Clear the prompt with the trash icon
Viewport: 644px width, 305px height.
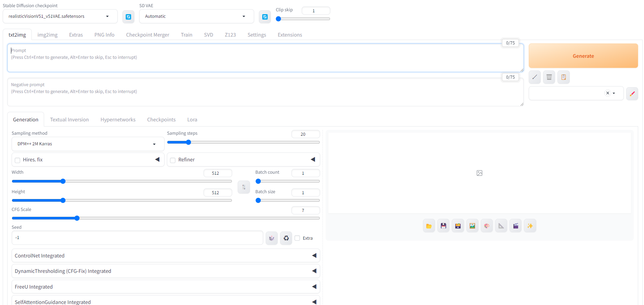pos(549,77)
